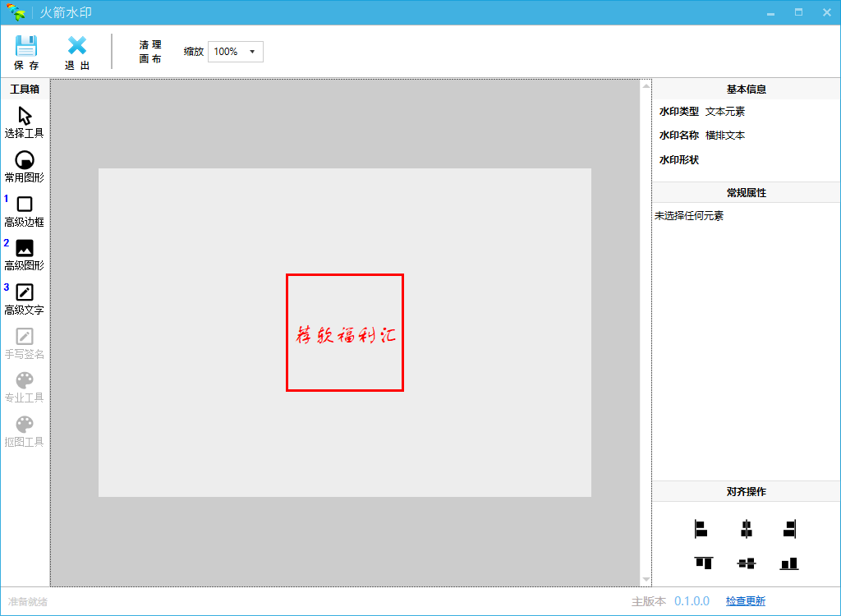
Task: Open the 缩放 100% zoom dropdown
Action: tap(236, 52)
